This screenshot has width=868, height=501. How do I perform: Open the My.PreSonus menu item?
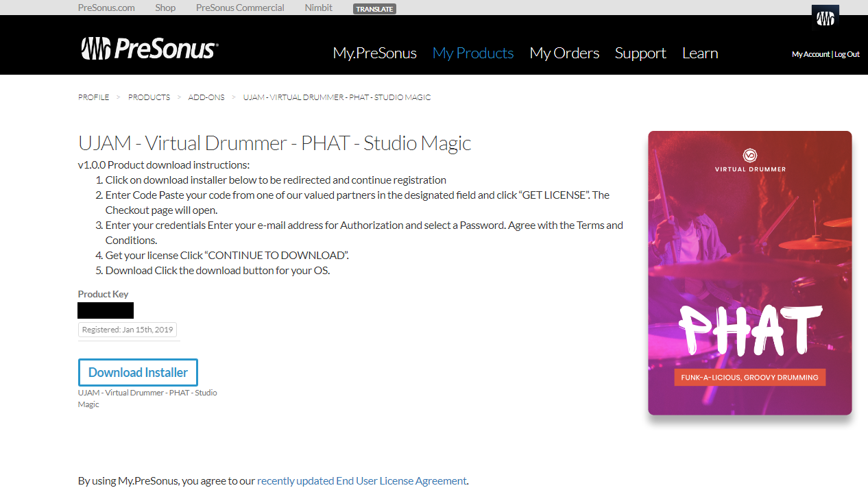pyautogui.click(x=375, y=53)
